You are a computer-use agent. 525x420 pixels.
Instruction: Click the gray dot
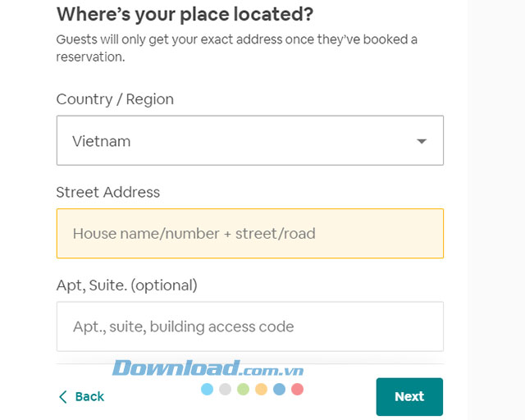point(225,389)
